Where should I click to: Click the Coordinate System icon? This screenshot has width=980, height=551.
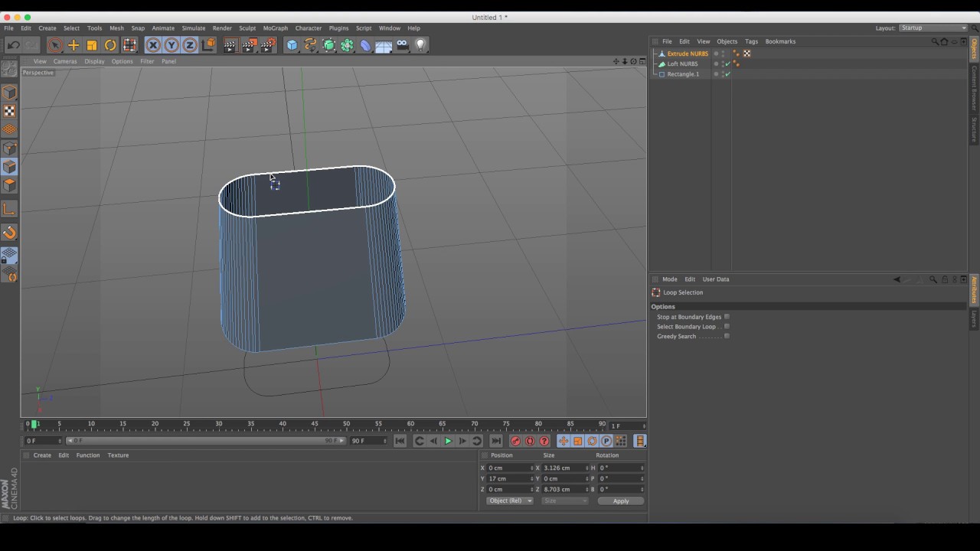pos(208,45)
